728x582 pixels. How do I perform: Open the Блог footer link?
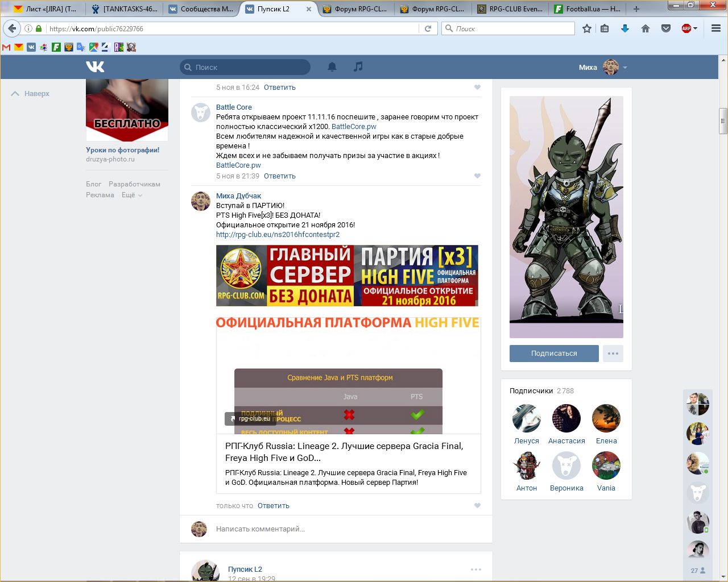coord(93,184)
